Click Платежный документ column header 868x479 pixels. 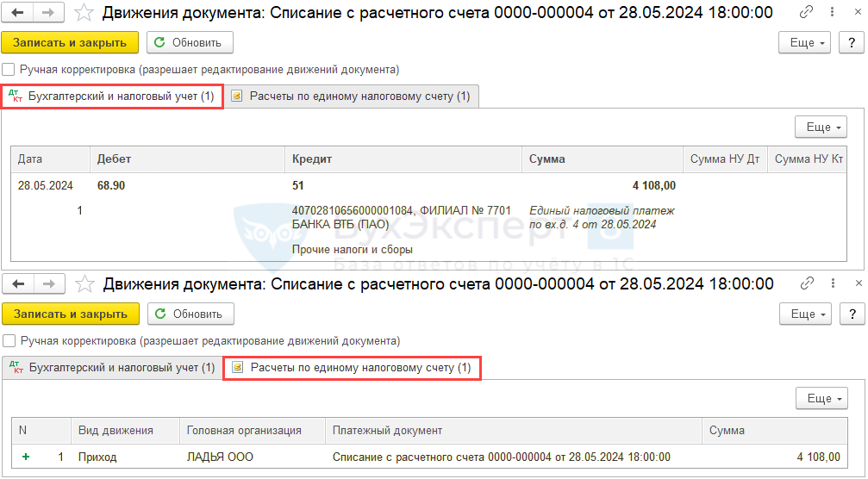(514, 431)
